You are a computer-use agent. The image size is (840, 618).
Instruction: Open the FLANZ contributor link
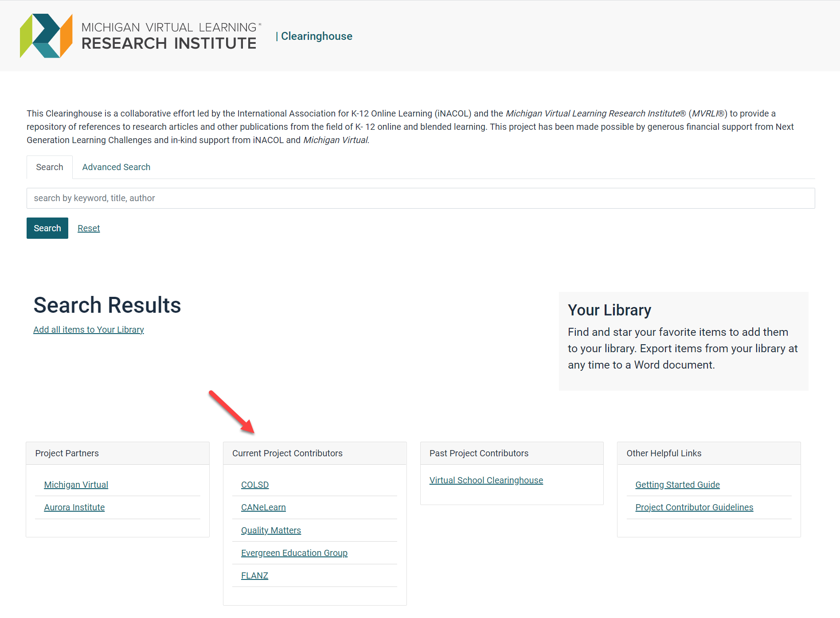254,575
